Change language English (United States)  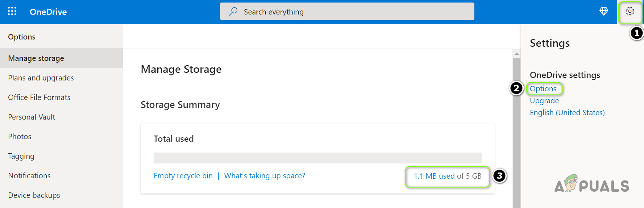pyautogui.click(x=567, y=113)
